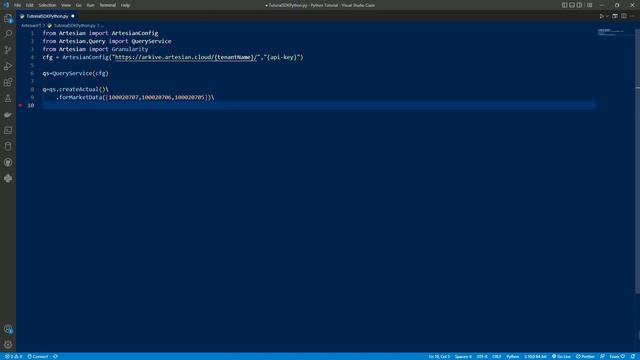Screen dimensions: 640x360
Task: Click the Ln, Col cursor position indicator
Action: pyautogui.click(x=439, y=356)
